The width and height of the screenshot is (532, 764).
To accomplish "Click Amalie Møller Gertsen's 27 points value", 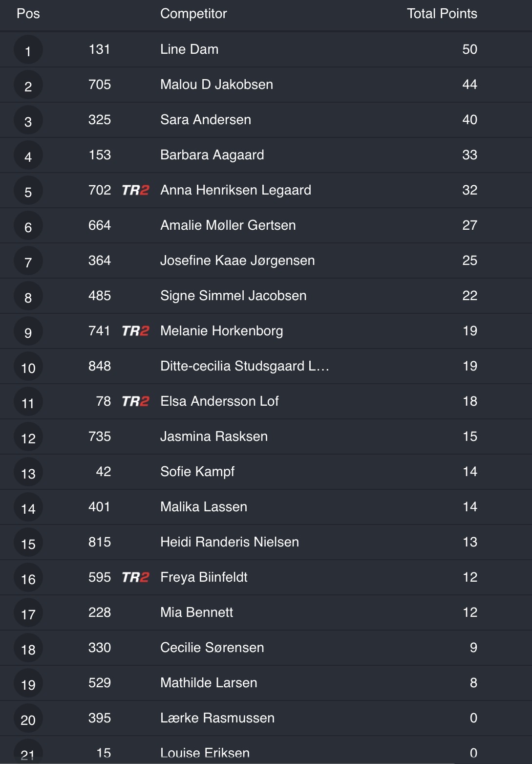I will coord(469,225).
